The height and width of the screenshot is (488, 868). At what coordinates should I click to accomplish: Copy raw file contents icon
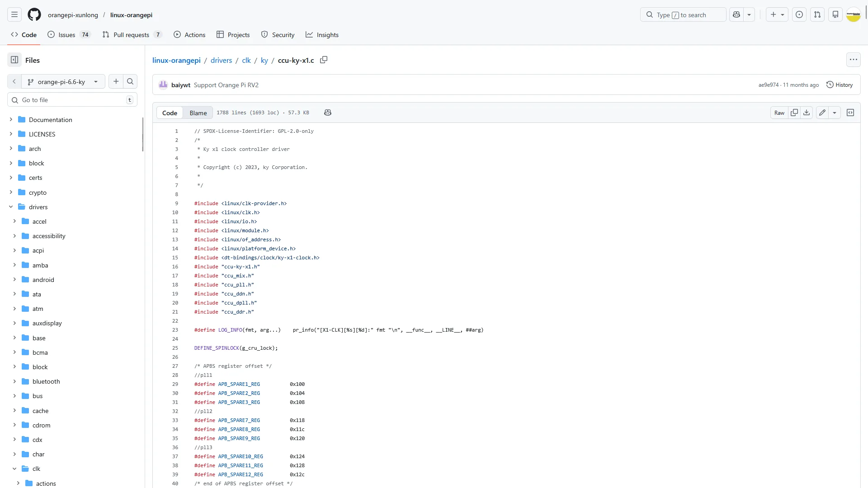[x=794, y=113]
